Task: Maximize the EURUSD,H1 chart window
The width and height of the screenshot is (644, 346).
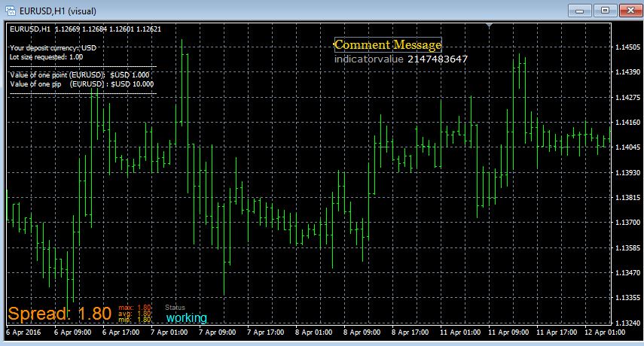Action: pyautogui.click(x=605, y=11)
